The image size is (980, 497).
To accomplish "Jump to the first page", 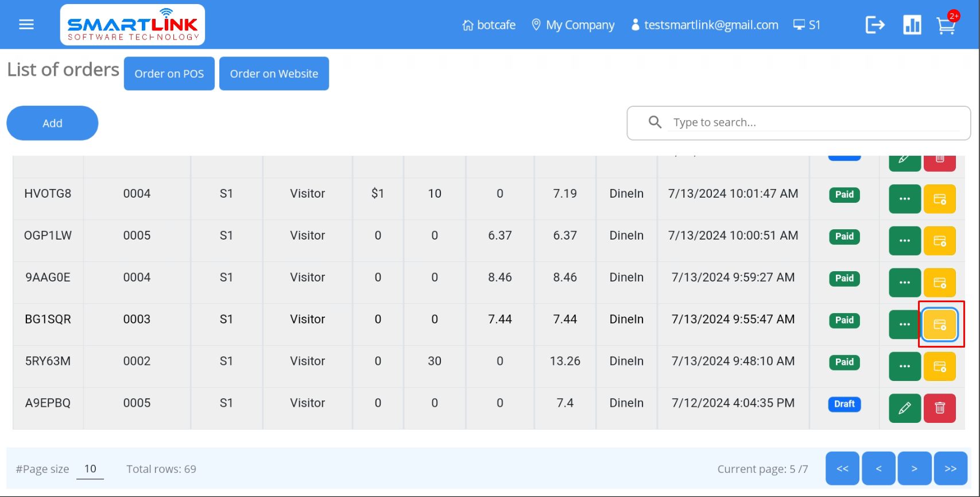I will [x=842, y=469].
